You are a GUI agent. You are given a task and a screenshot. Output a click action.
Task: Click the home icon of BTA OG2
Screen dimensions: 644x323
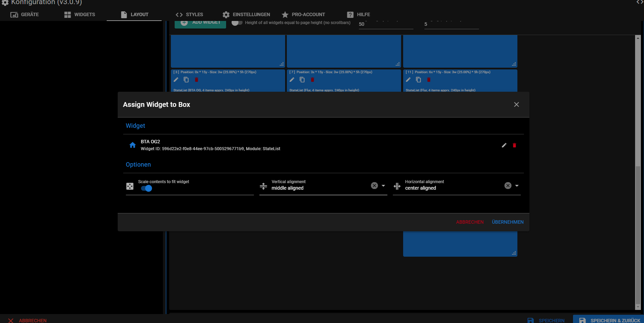[x=132, y=145]
